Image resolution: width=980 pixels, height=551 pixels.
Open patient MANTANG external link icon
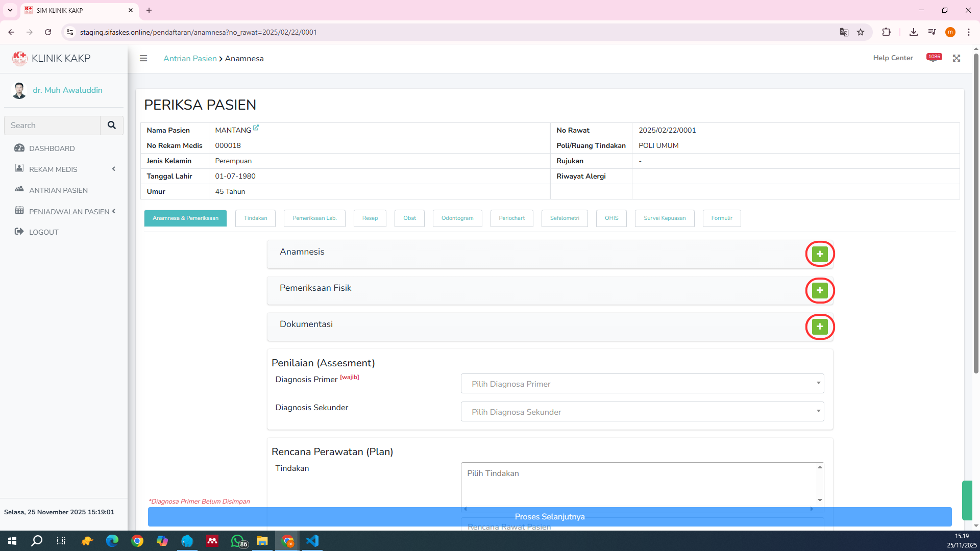click(256, 128)
